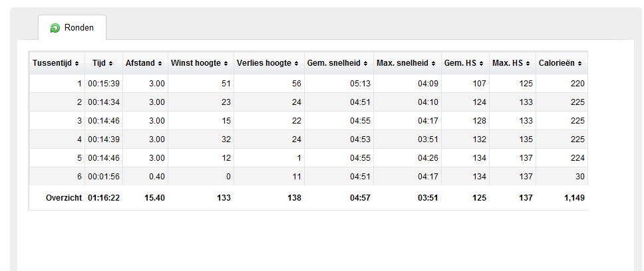The width and height of the screenshot is (644, 271).
Task: Sort laps by Tijd column arrows
Action: [x=110, y=64]
